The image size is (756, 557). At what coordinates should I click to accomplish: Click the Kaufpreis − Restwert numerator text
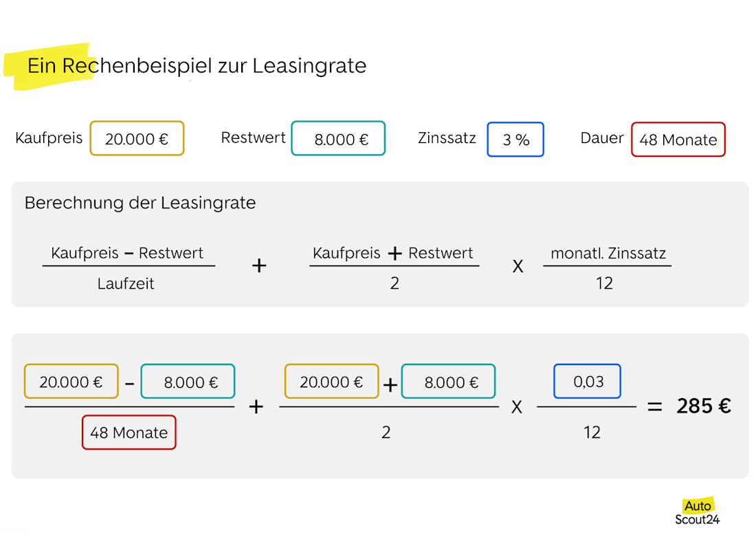(x=127, y=253)
